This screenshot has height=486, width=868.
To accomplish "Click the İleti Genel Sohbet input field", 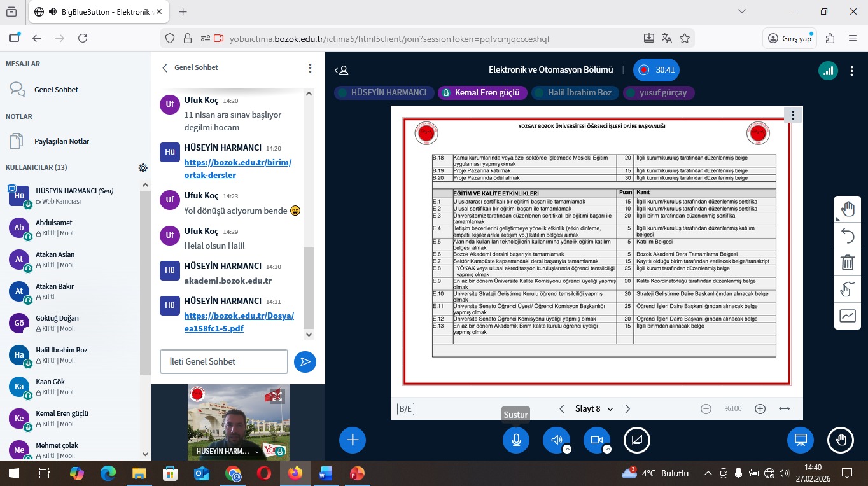I will tap(224, 361).
